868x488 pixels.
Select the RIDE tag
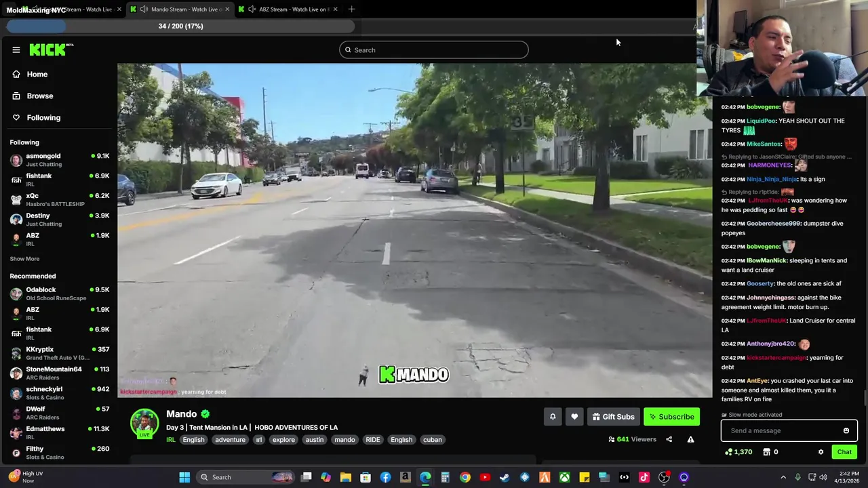(x=373, y=439)
